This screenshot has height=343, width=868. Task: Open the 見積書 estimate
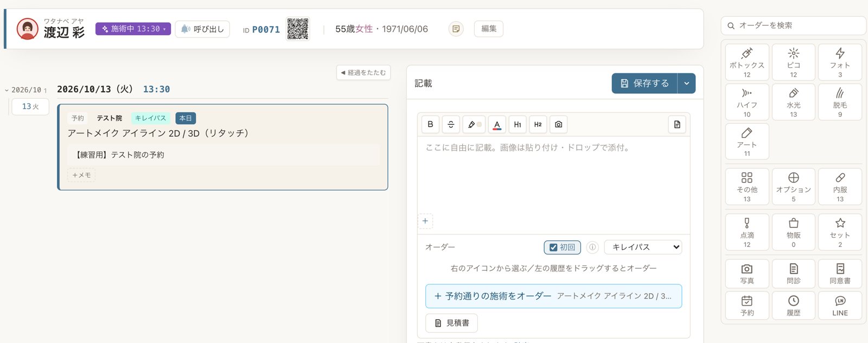[x=451, y=323]
